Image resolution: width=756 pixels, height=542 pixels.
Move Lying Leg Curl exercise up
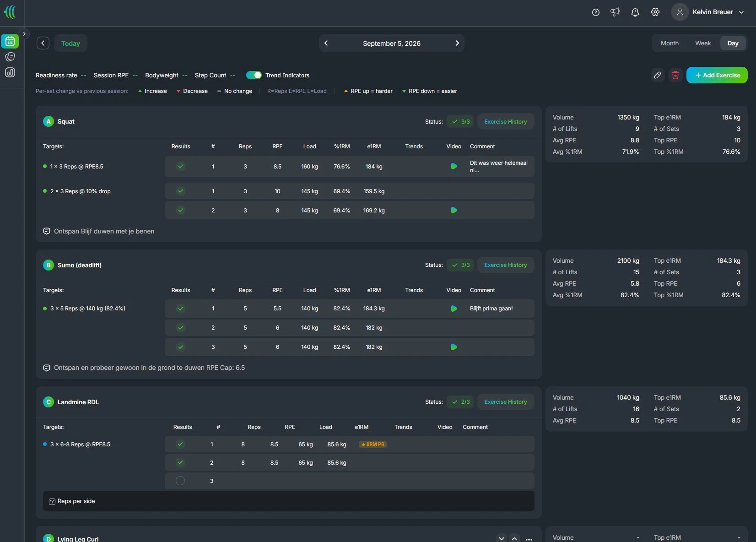[514, 539]
